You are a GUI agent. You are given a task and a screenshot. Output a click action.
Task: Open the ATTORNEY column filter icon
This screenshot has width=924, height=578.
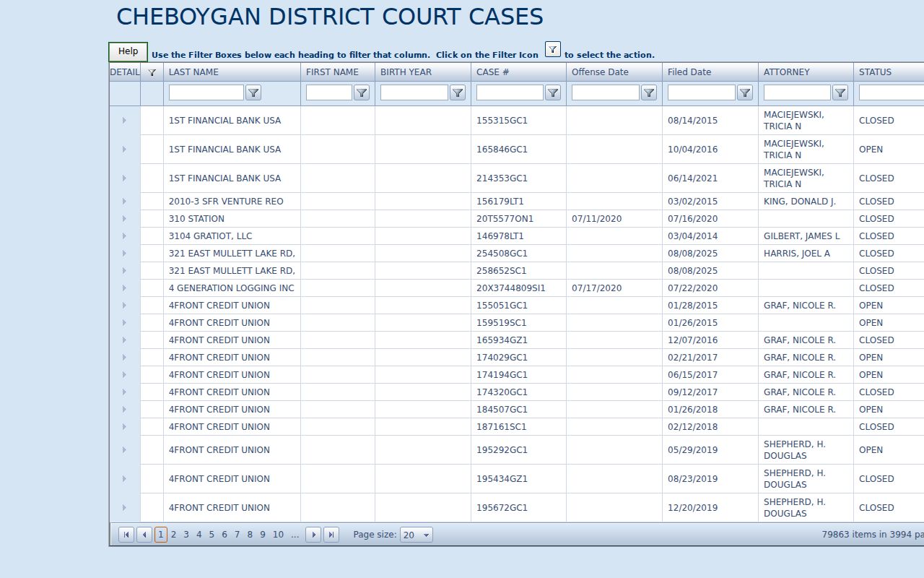(840, 92)
